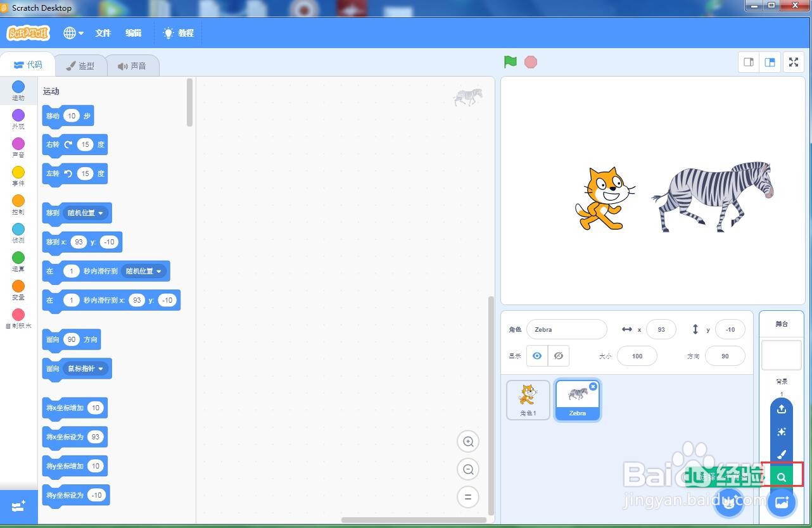Click the workspace horizontal scrollbar
This screenshot has width=812, height=528.
(x=414, y=520)
